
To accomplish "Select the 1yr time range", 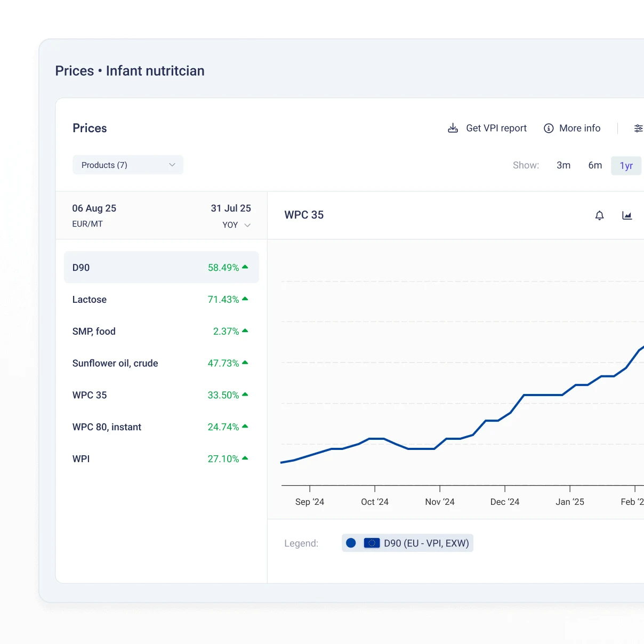I will point(626,165).
